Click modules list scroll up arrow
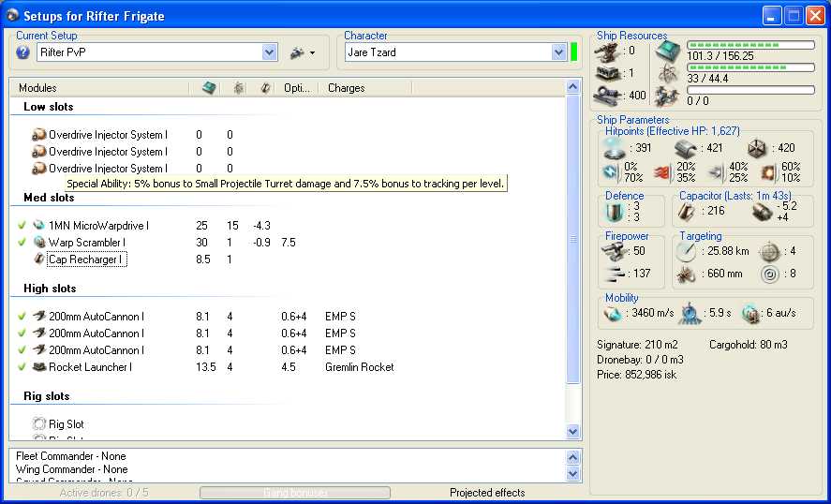The image size is (831, 504). click(x=573, y=87)
